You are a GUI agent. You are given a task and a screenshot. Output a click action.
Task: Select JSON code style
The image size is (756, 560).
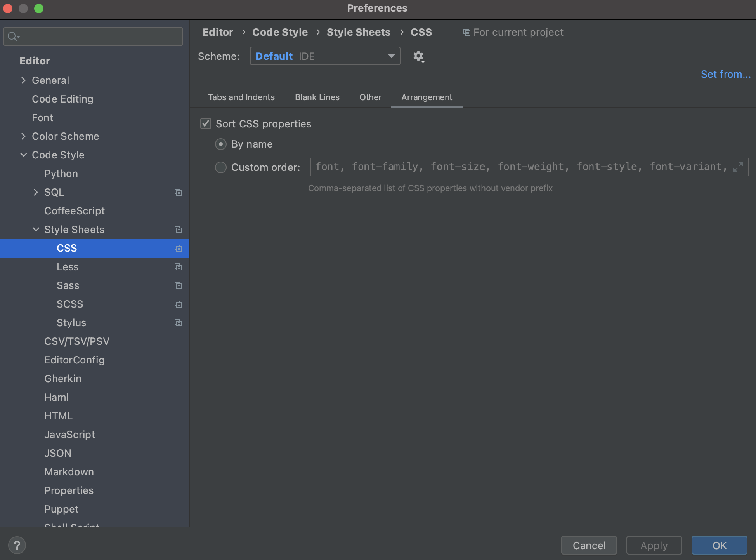[x=58, y=453]
